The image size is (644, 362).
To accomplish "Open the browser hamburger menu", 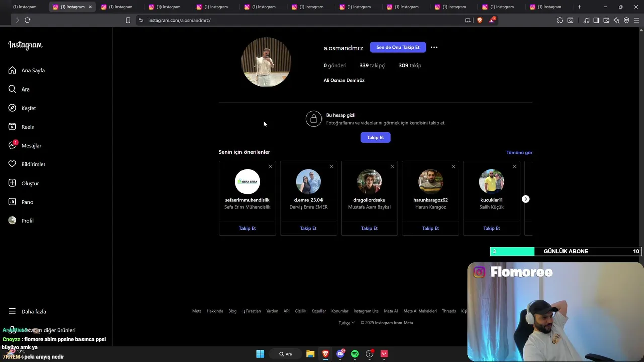I will click(636, 20).
